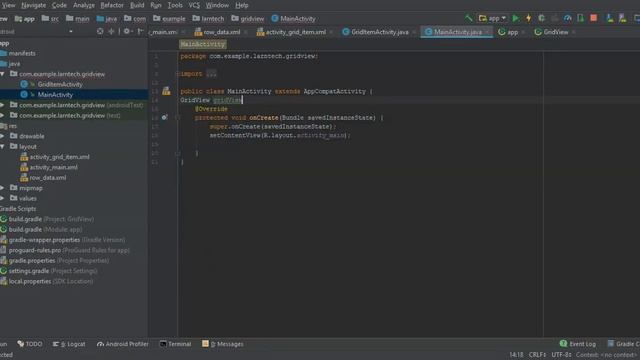Click the Make Project hammer icon
The image size is (640, 360).
469,18
